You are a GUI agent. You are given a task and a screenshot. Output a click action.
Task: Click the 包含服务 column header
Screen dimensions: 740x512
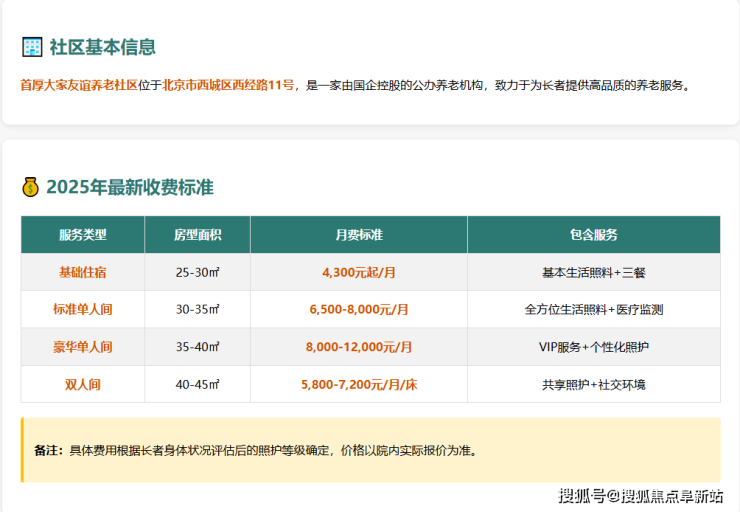pyautogui.click(x=593, y=235)
